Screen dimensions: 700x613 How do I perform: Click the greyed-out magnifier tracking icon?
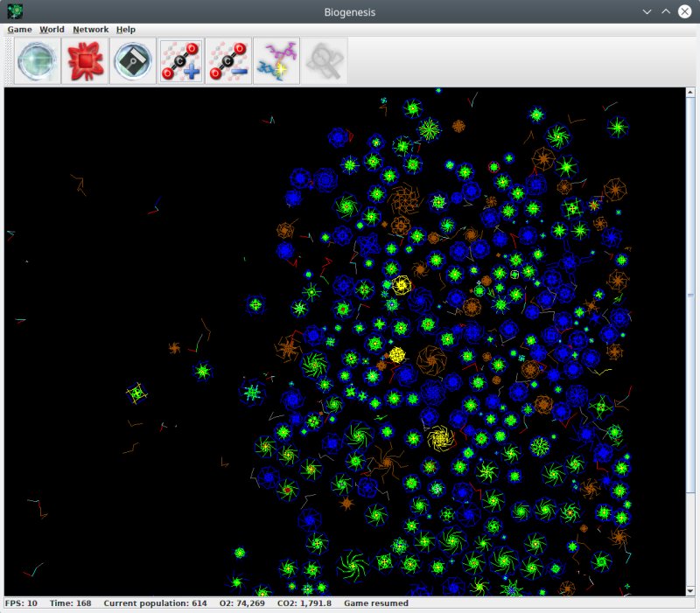[325, 61]
